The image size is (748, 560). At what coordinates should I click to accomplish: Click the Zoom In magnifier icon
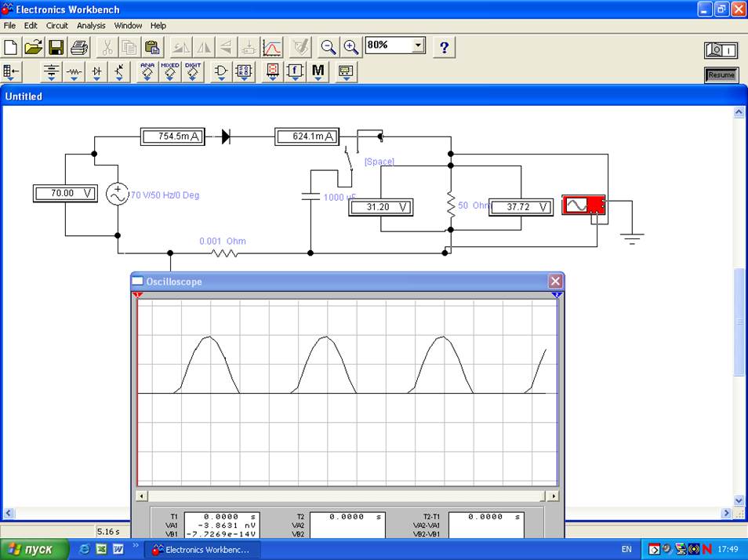pos(350,47)
